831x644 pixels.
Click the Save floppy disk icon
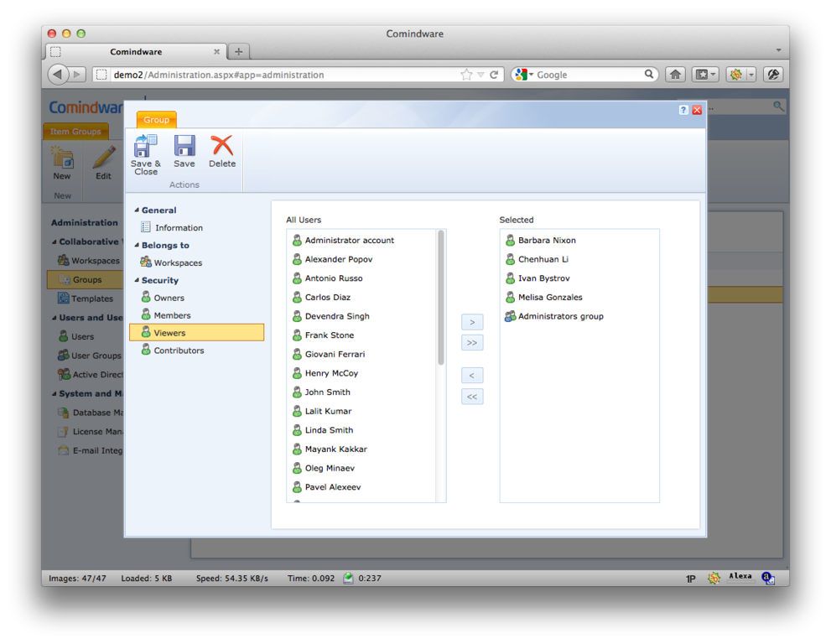click(184, 146)
